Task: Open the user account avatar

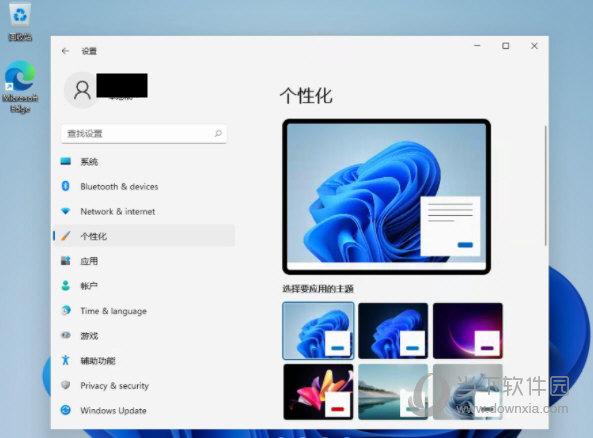Action: click(x=82, y=90)
